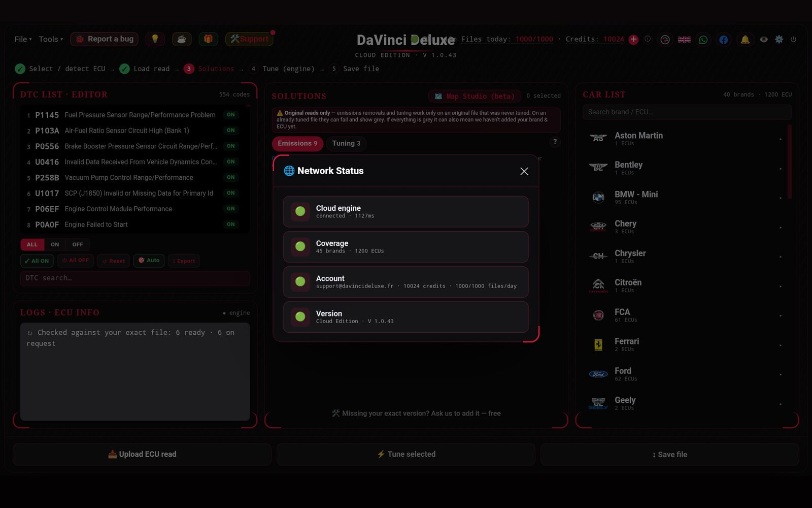812x508 pixels.
Task: Click the lightbulb tips icon
Action: click(155, 39)
